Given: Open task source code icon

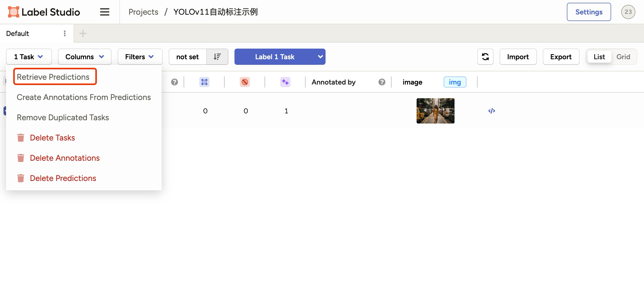Looking at the screenshot, I should pyautogui.click(x=491, y=111).
